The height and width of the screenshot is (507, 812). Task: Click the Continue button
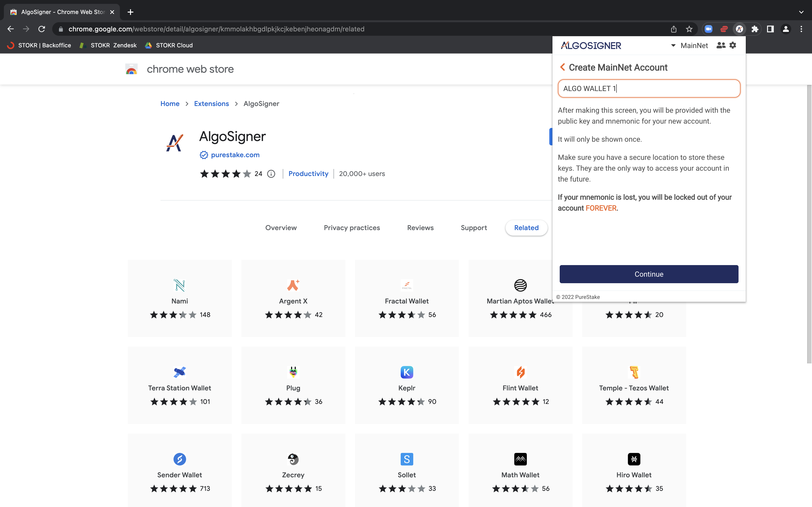tap(649, 274)
